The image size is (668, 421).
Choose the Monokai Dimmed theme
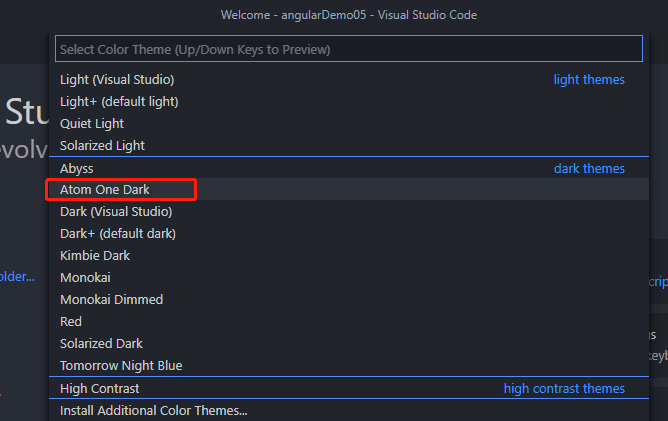point(111,299)
